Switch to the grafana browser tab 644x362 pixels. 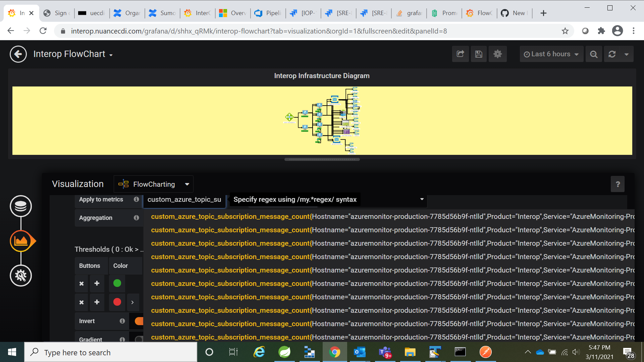(409, 13)
